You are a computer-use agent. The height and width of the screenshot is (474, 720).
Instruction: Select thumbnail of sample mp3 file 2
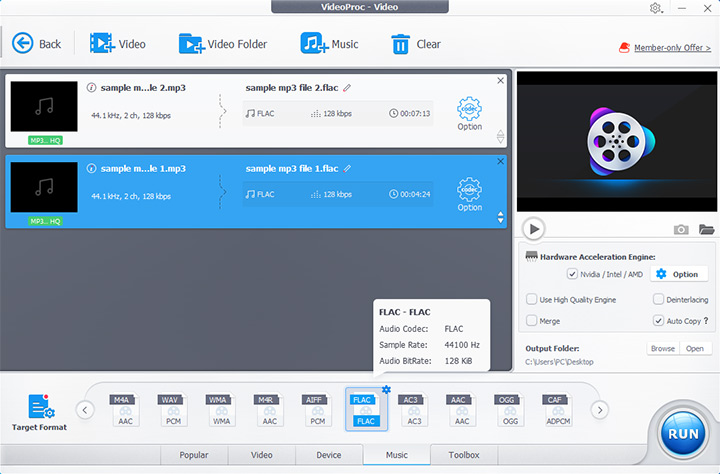(x=44, y=107)
